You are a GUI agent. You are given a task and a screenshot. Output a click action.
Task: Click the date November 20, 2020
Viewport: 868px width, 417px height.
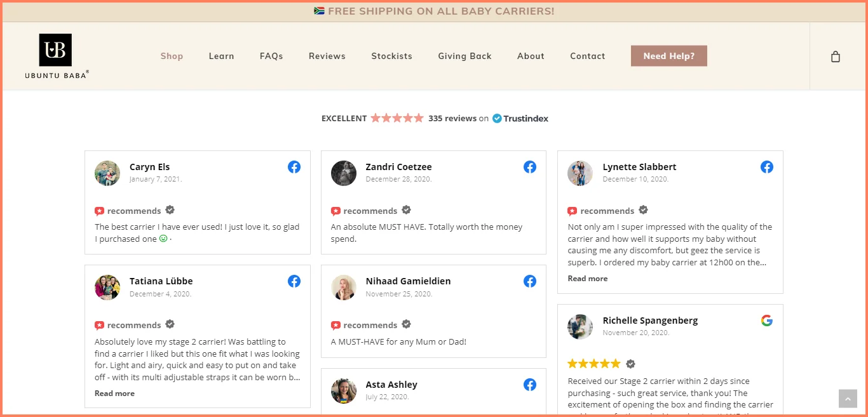coord(635,333)
